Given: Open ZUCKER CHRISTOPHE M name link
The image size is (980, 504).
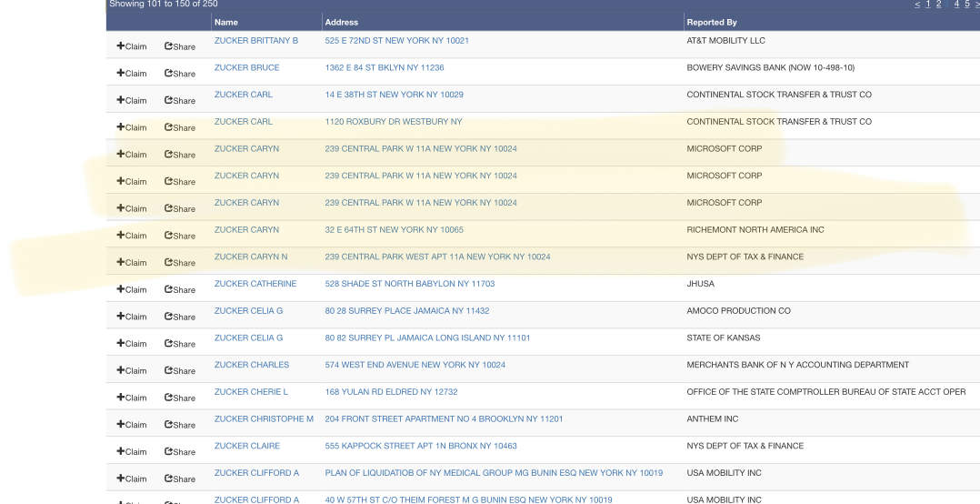Looking at the screenshot, I should (x=264, y=419).
